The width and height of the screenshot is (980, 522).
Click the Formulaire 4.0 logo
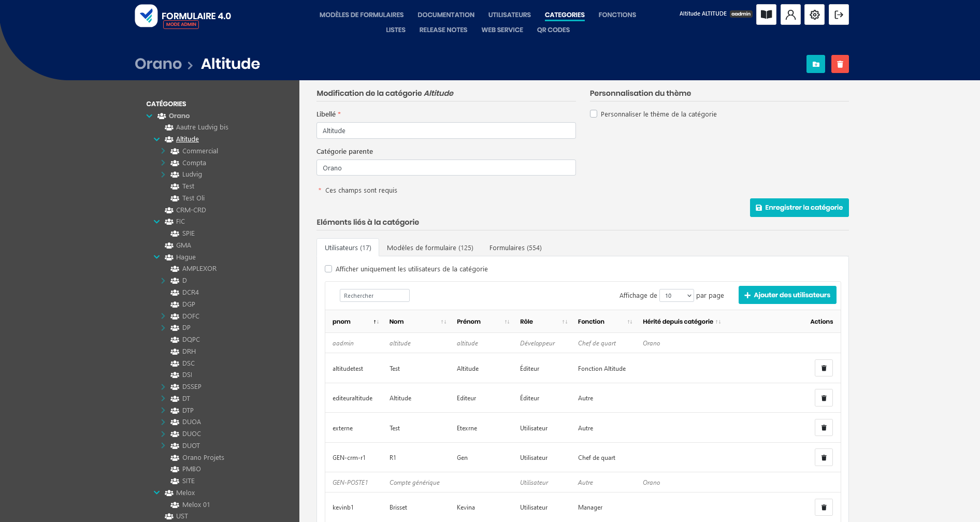click(183, 16)
